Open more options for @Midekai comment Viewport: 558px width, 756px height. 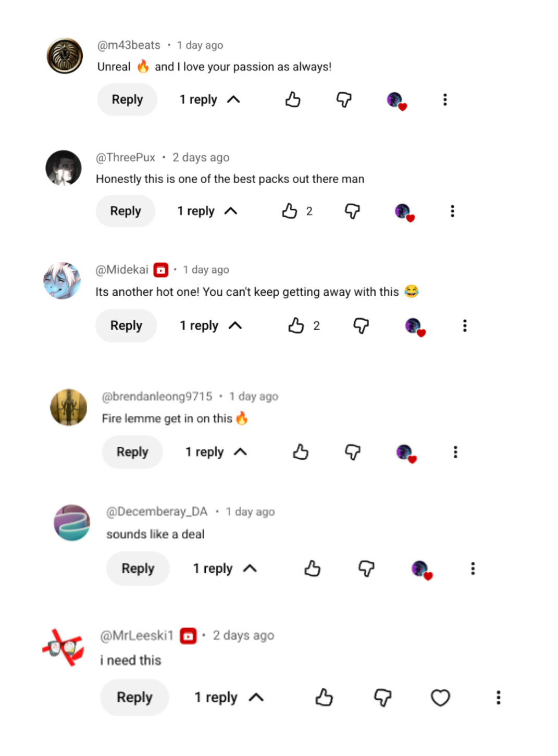[x=465, y=325]
